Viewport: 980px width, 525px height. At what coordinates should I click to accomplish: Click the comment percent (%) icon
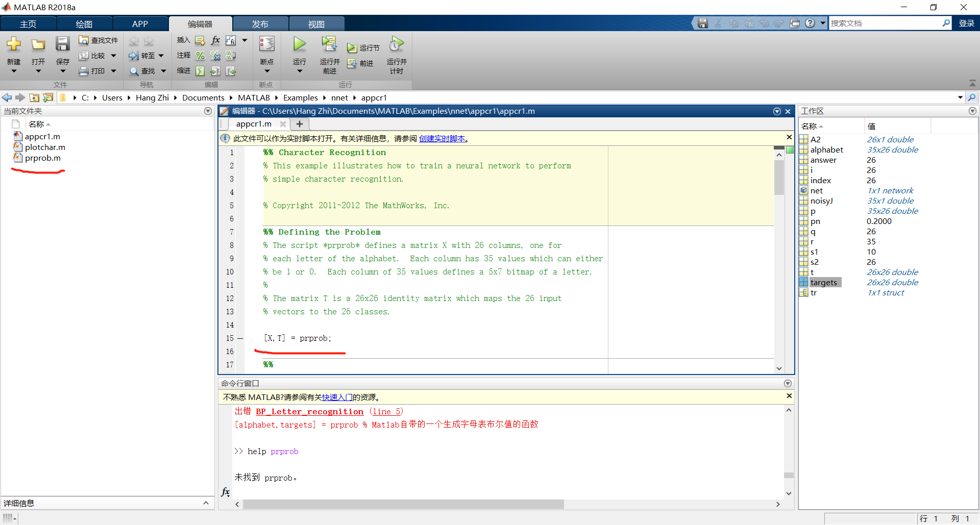click(200, 56)
